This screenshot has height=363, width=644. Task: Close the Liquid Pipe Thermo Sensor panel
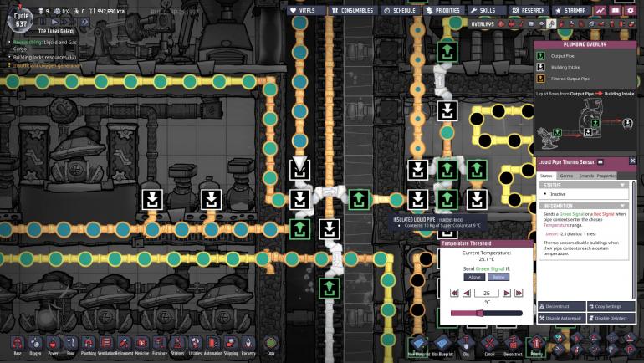pos(632,161)
